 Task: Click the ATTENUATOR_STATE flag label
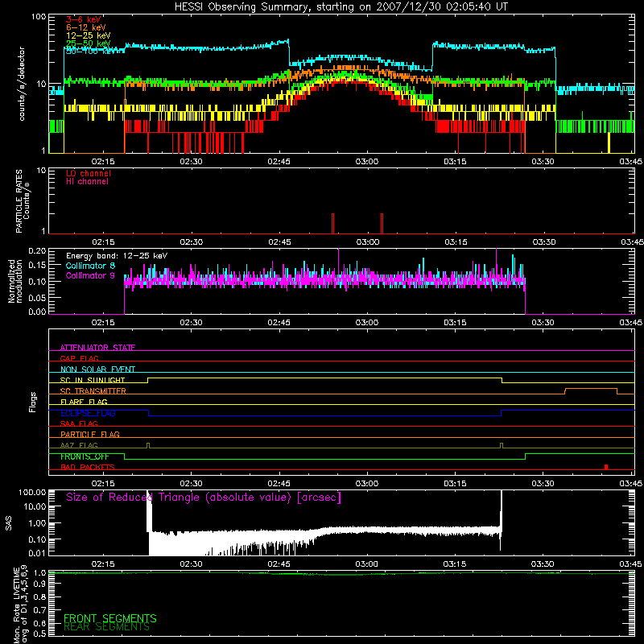coord(97,348)
